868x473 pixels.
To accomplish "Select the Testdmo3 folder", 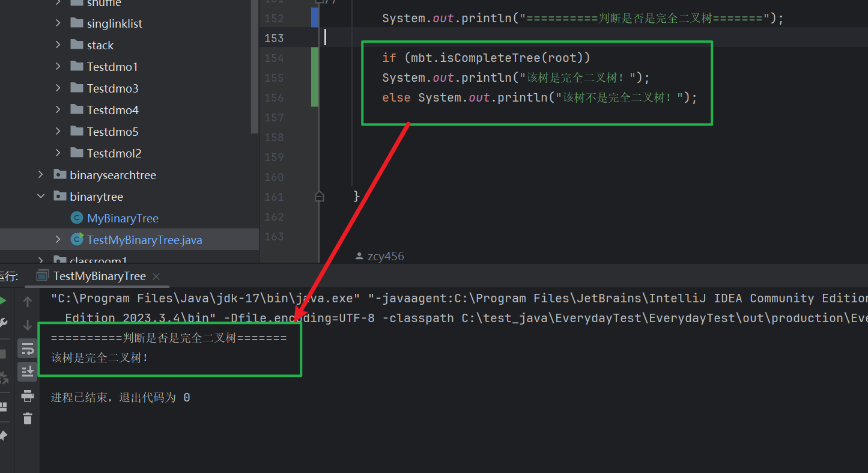I will point(112,88).
